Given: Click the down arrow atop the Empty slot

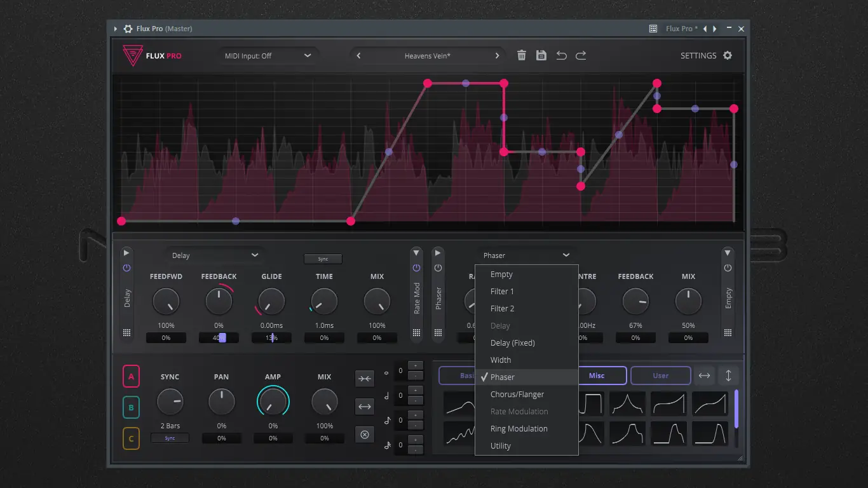Looking at the screenshot, I should (728, 252).
